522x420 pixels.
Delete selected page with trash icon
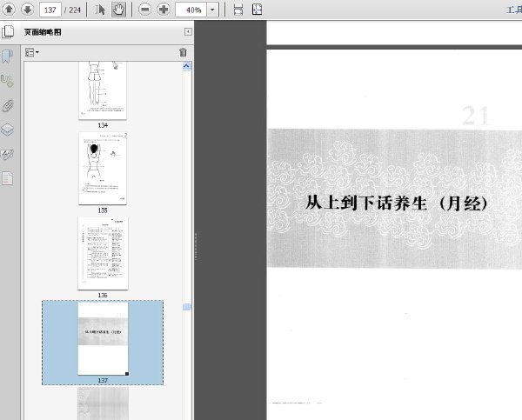point(183,52)
